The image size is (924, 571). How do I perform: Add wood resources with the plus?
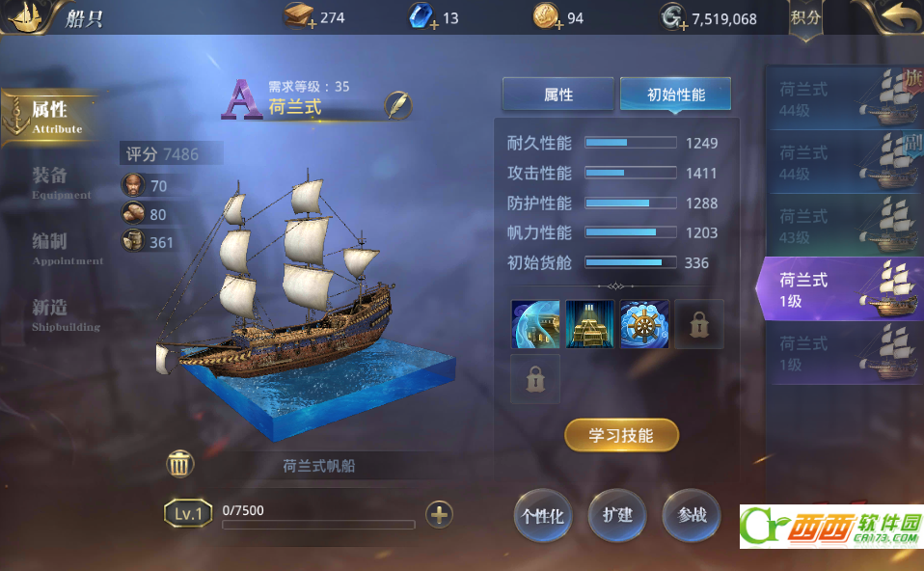313,24
